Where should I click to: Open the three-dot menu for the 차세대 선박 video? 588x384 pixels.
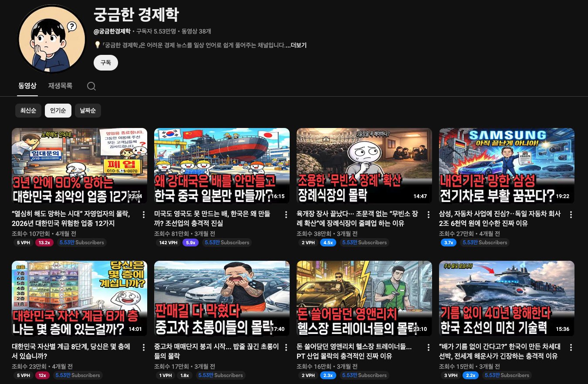(x=571, y=347)
